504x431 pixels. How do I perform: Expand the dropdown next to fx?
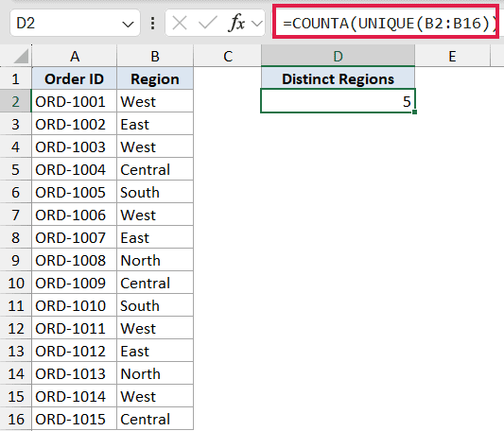click(x=257, y=24)
